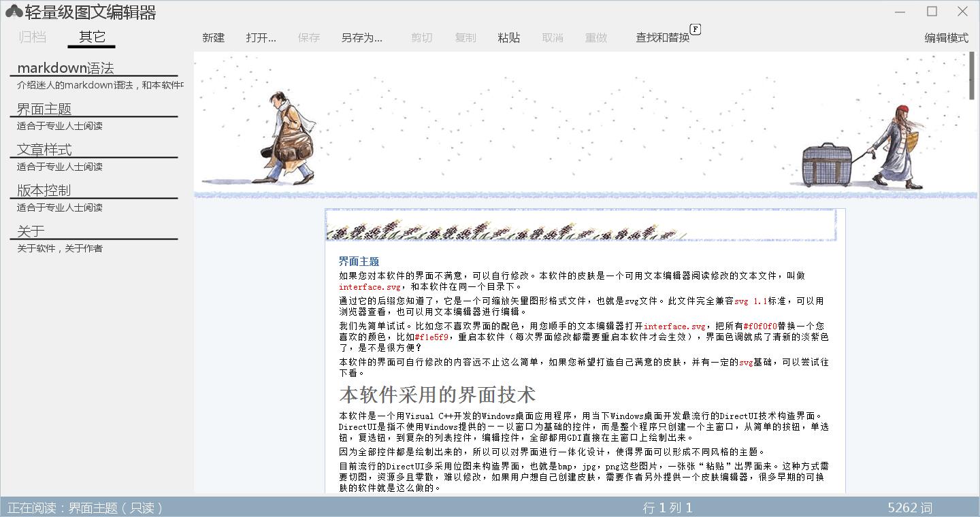Screen dimensions: 980x517
Task: Create a new document via 新建
Action: [x=213, y=38]
